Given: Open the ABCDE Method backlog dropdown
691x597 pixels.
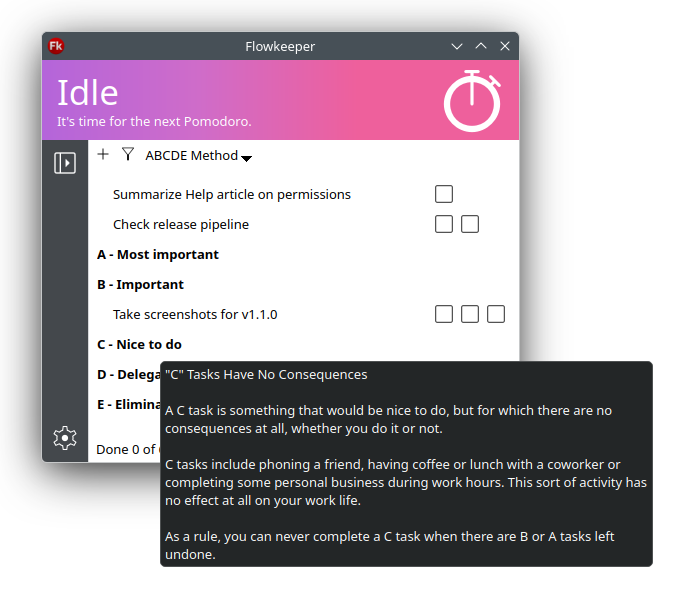Looking at the screenshot, I should [198, 156].
